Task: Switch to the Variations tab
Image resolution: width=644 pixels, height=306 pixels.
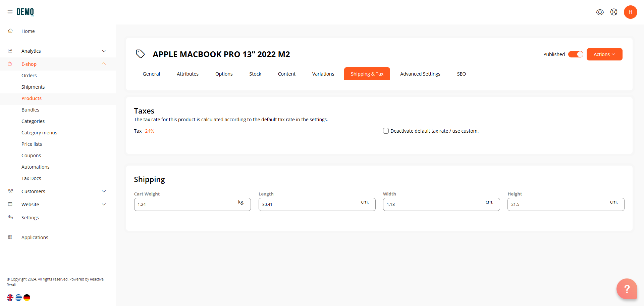Action: (x=323, y=74)
